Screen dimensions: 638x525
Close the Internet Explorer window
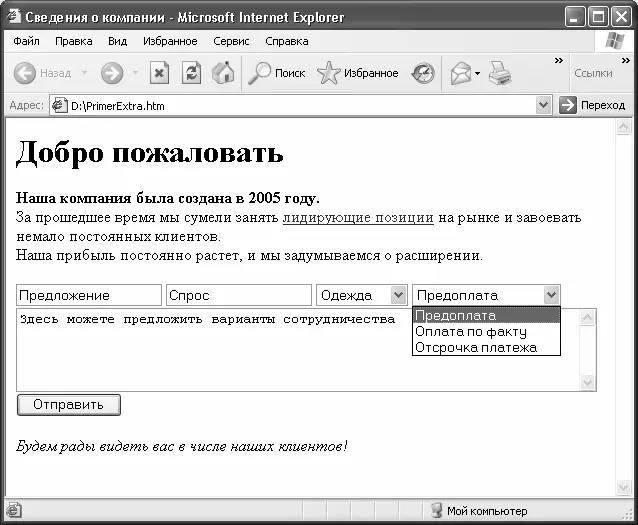click(621, 17)
